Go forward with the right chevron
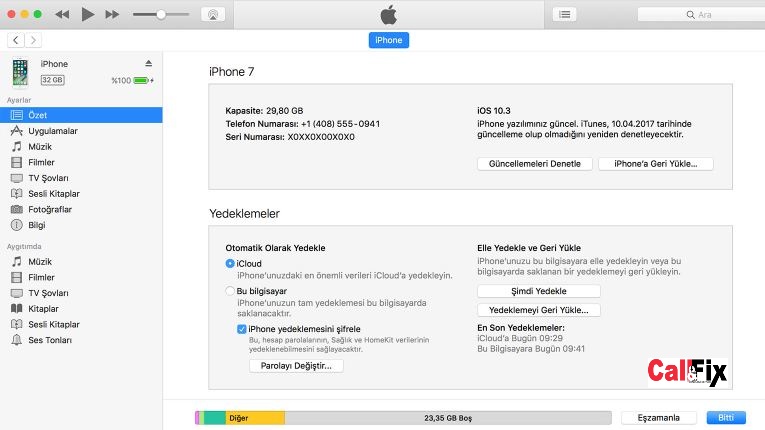Viewport: 765px width, 430px height. pos(33,40)
